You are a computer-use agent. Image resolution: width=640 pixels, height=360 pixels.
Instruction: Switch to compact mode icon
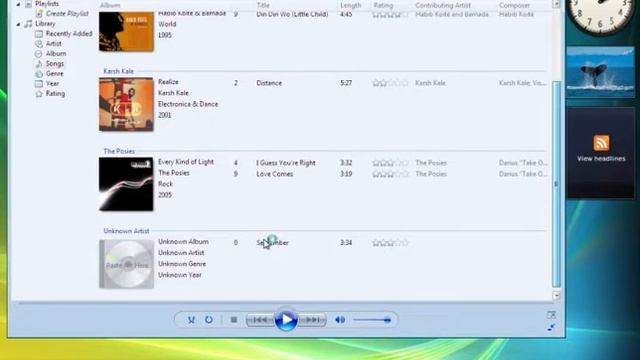tap(551, 327)
